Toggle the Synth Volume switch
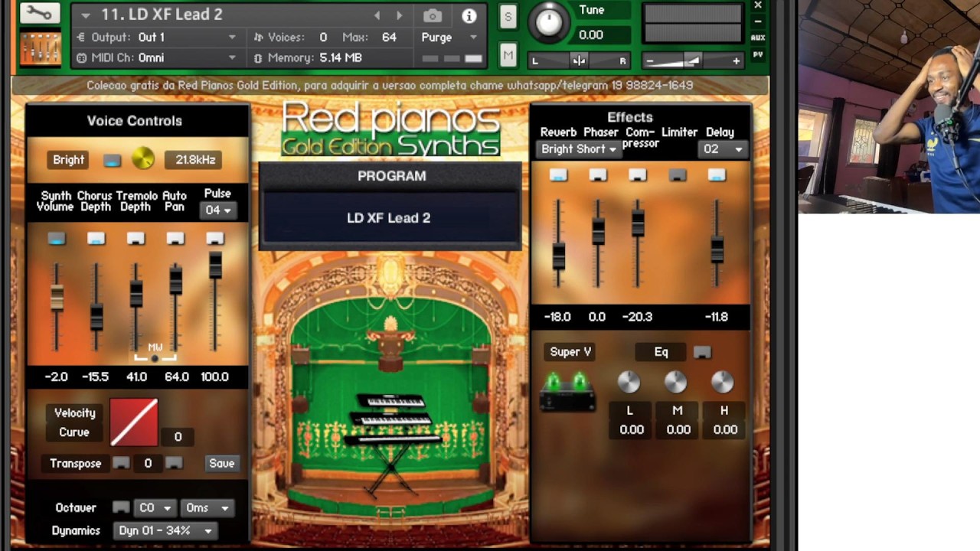Screen dimensions: 980x551 coord(56,239)
